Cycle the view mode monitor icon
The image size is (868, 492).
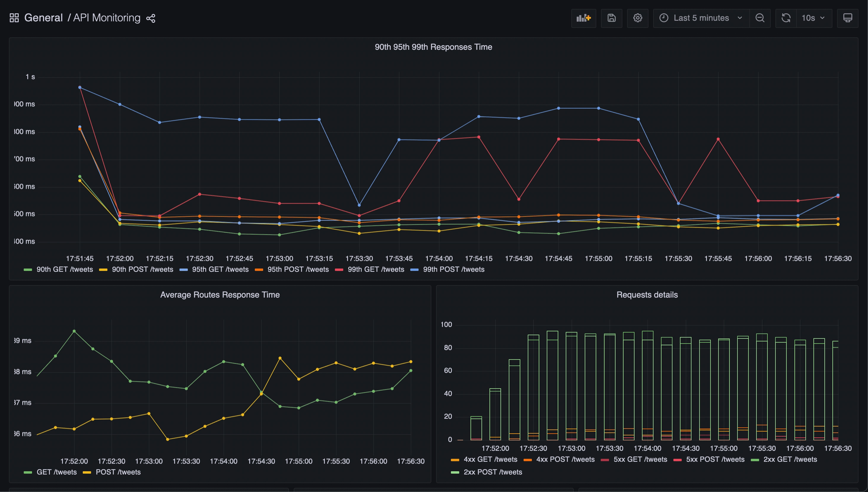click(x=847, y=18)
